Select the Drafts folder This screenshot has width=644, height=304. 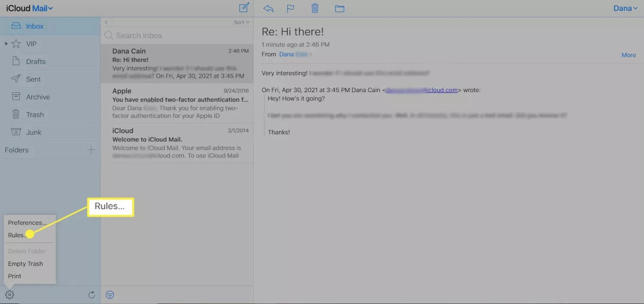coord(36,61)
